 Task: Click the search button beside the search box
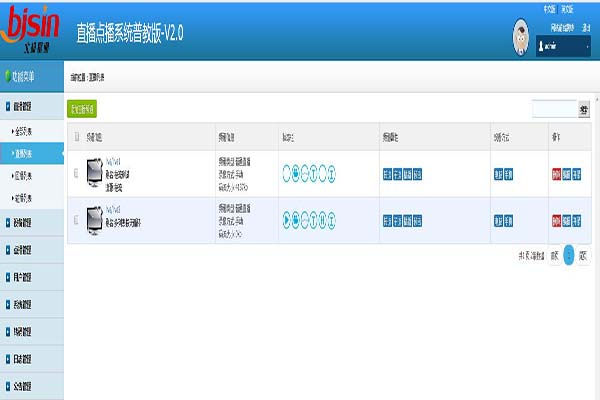(x=584, y=109)
